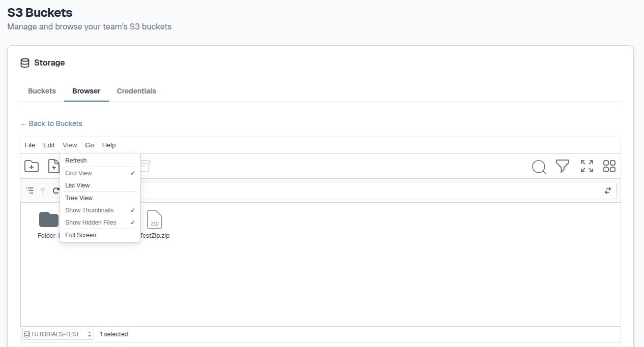The image size is (644, 347).
Task: Open the TUTORIALS-TEST bucket dropdown
Action: 58,334
